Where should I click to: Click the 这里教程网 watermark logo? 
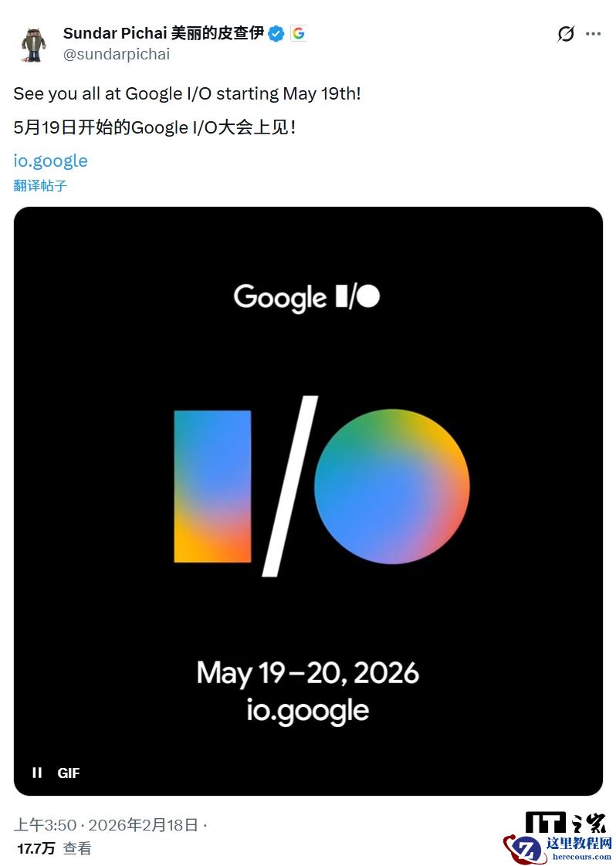coord(559,848)
